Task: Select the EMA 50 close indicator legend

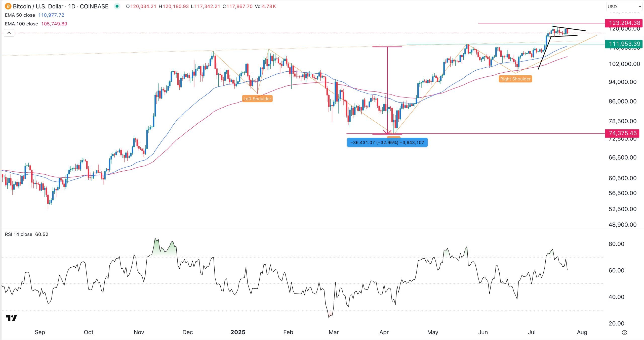Action: point(20,15)
